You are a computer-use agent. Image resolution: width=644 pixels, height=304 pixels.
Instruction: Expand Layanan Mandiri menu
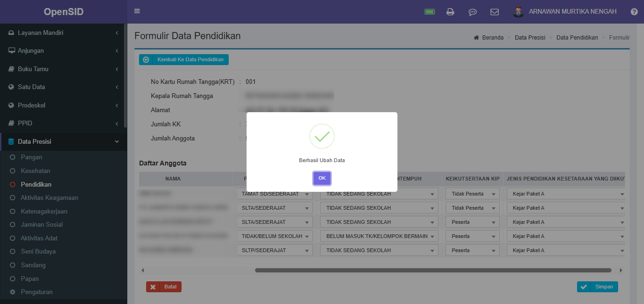tap(64, 33)
